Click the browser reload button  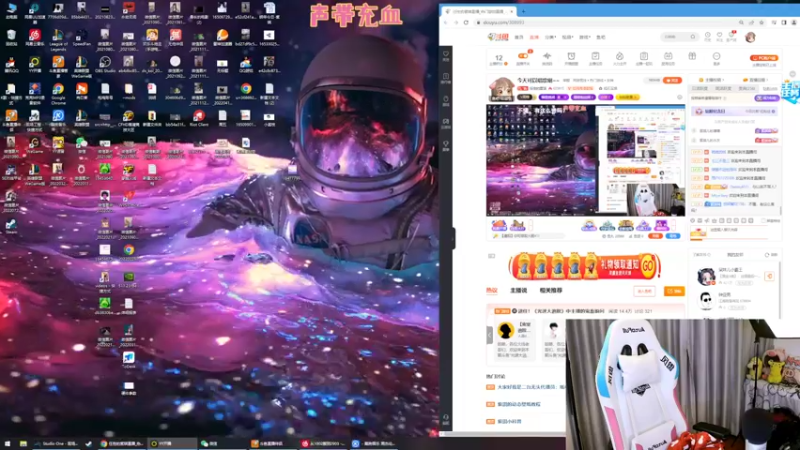[x=466, y=22]
